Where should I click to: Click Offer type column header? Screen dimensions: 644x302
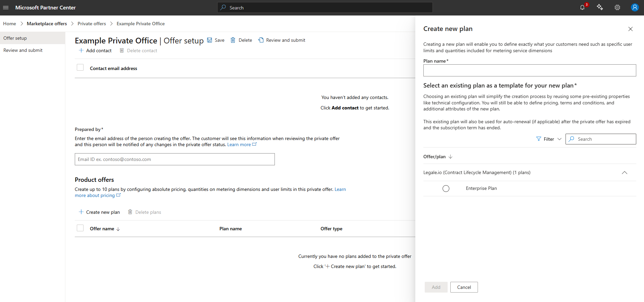pos(331,229)
